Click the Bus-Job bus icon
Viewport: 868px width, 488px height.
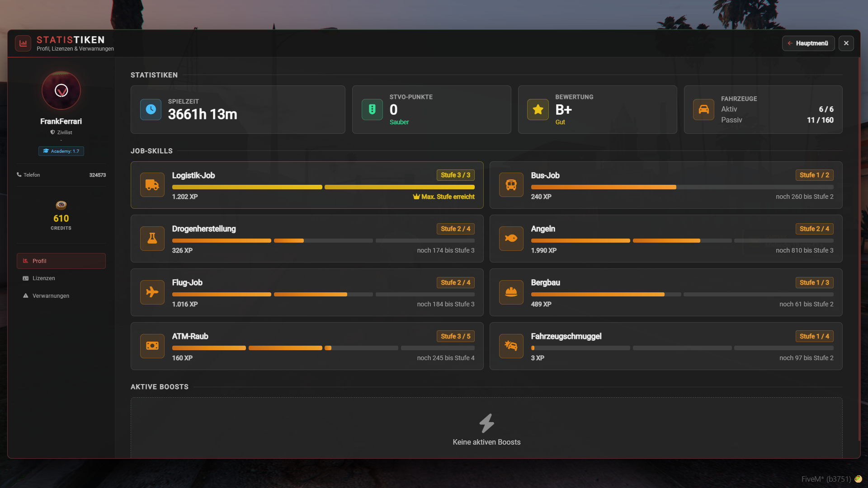click(x=511, y=185)
